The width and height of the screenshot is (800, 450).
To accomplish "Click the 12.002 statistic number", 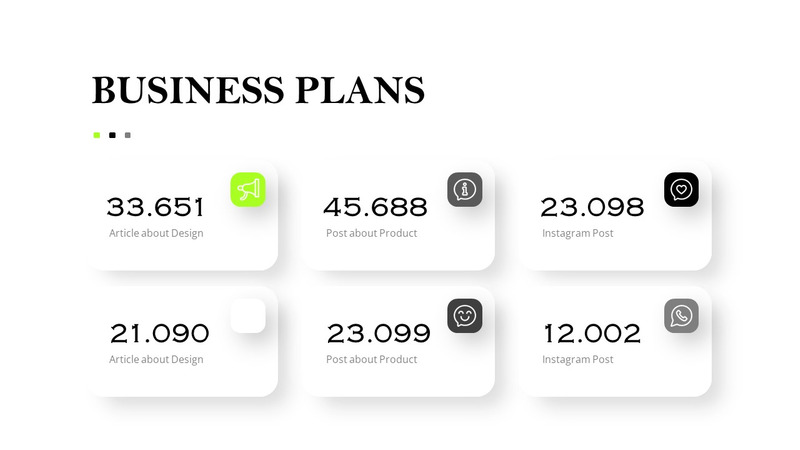I will (x=592, y=333).
